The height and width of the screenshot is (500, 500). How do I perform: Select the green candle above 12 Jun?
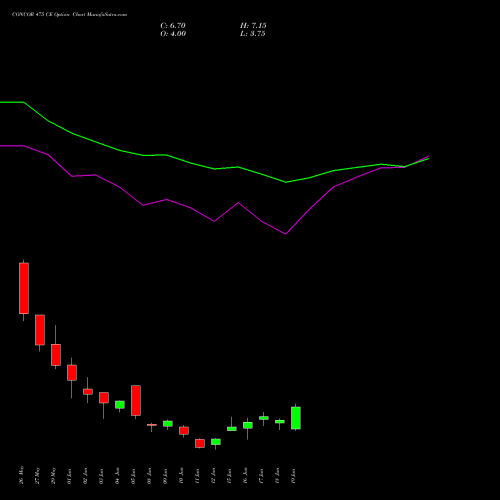point(216,442)
